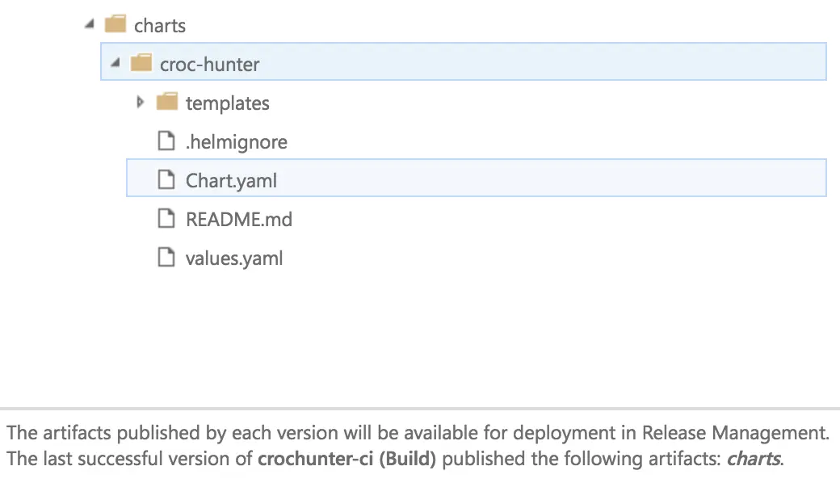Select the charts root folder label
Viewport: 840px width, 504px height.
coord(160,25)
